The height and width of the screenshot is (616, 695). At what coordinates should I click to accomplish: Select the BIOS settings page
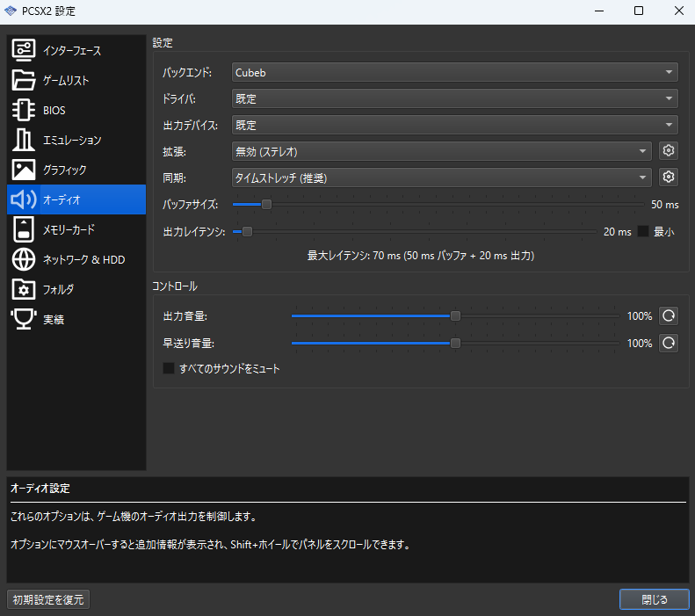click(x=76, y=110)
